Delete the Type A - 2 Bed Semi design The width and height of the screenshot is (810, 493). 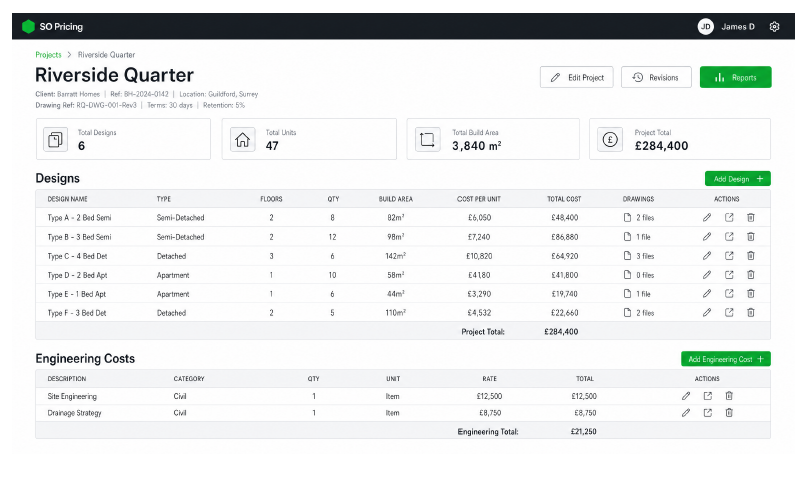tap(751, 218)
